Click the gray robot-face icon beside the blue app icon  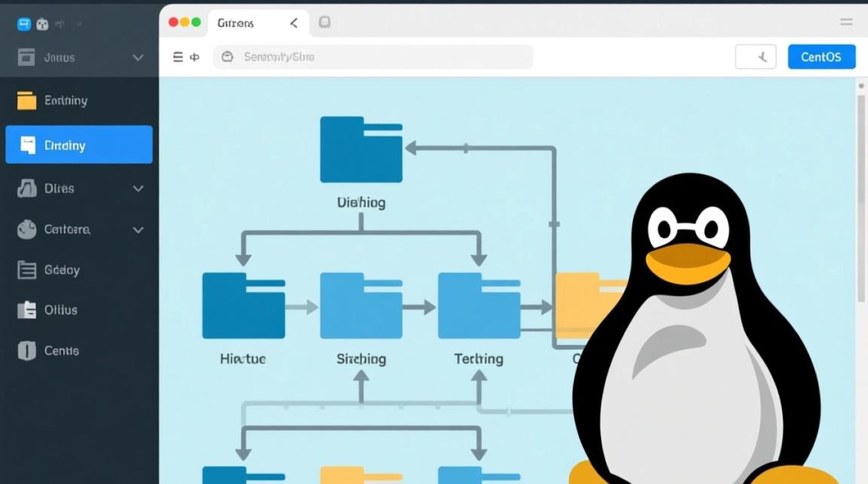click(x=43, y=25)
